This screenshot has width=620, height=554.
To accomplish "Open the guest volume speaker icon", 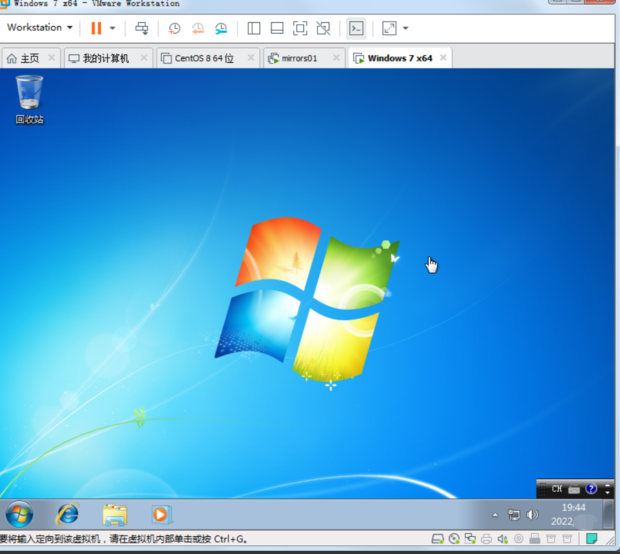I will [x=532, y=515].
